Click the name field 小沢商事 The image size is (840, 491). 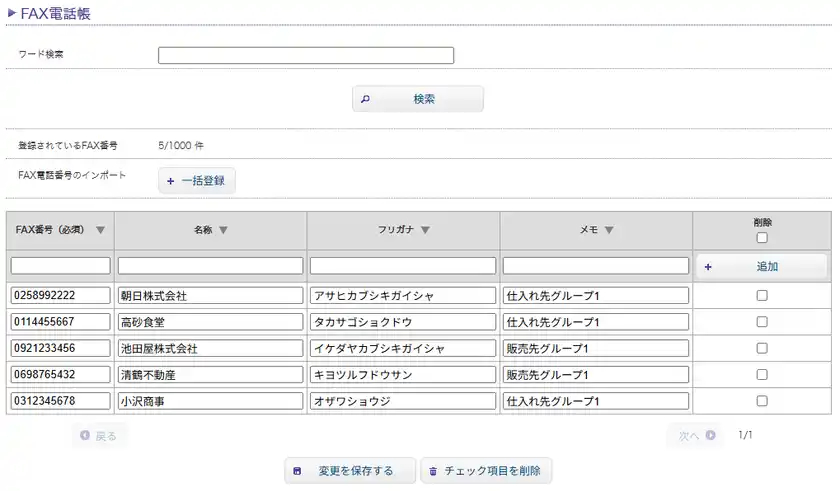point(211,401)
